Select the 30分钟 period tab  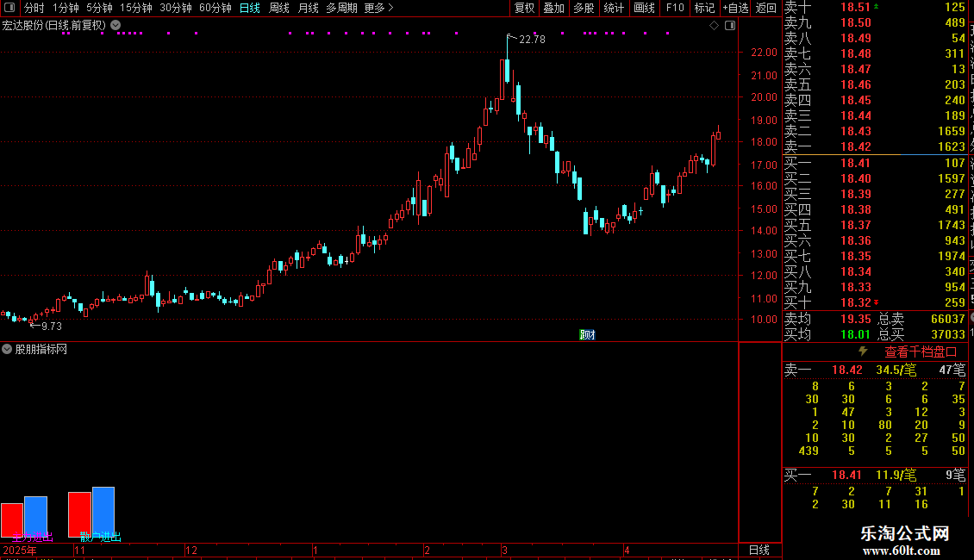tap(176, 8)
